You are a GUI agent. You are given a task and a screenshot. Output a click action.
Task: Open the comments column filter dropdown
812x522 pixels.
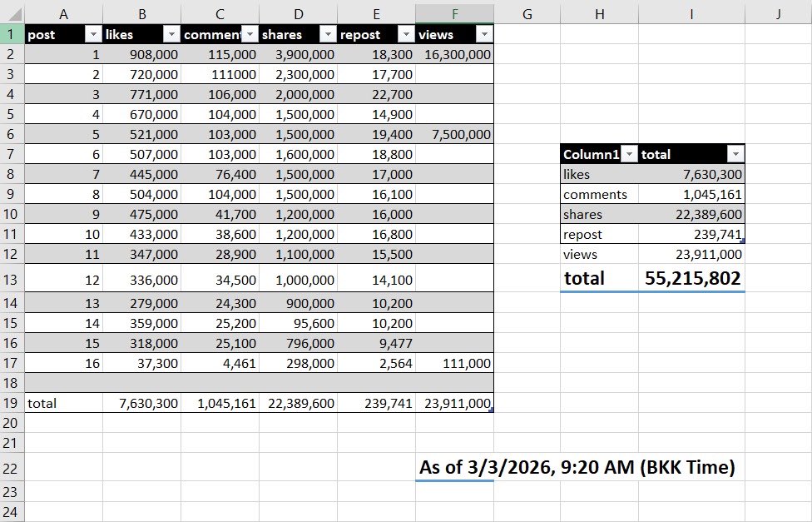[250, 35]
